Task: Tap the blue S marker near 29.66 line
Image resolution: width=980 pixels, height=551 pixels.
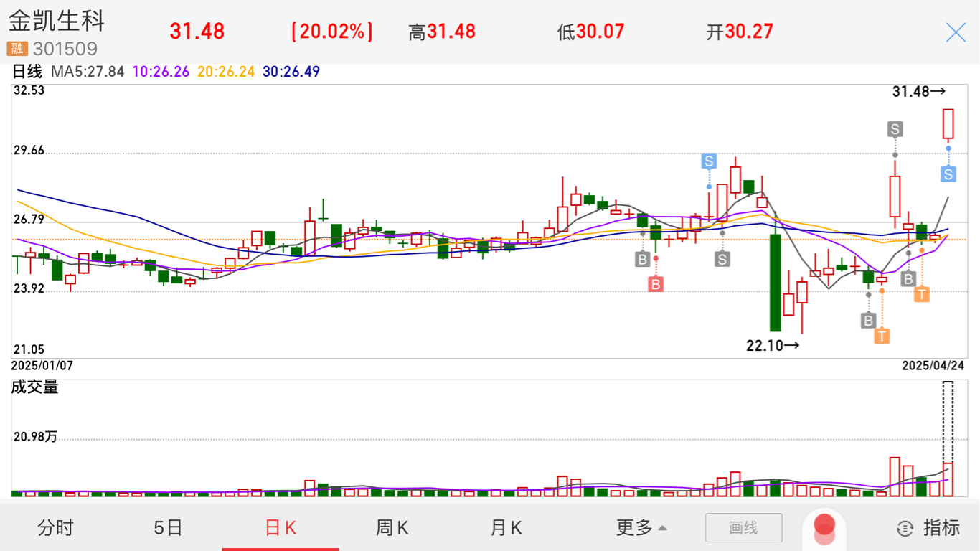Action: click(709, 161)
